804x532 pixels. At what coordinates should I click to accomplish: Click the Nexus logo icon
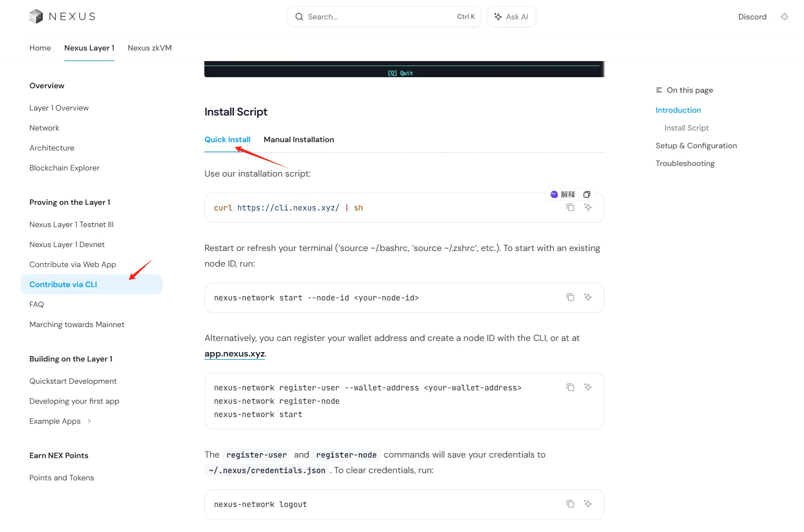pos(36,16)
